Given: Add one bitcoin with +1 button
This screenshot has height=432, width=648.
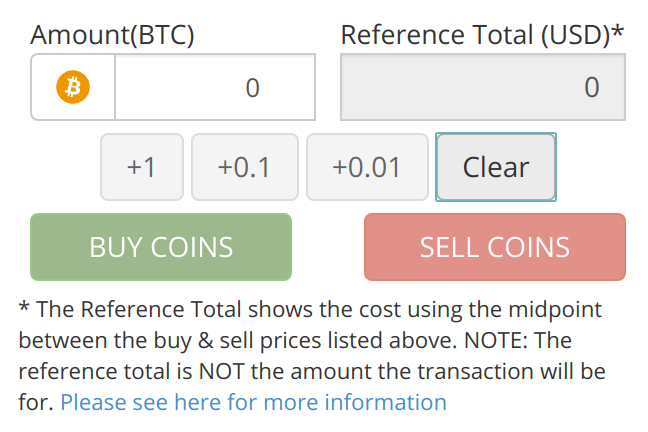Looking at the screenshot, I should pyautogui.click(x=142, y=167).
